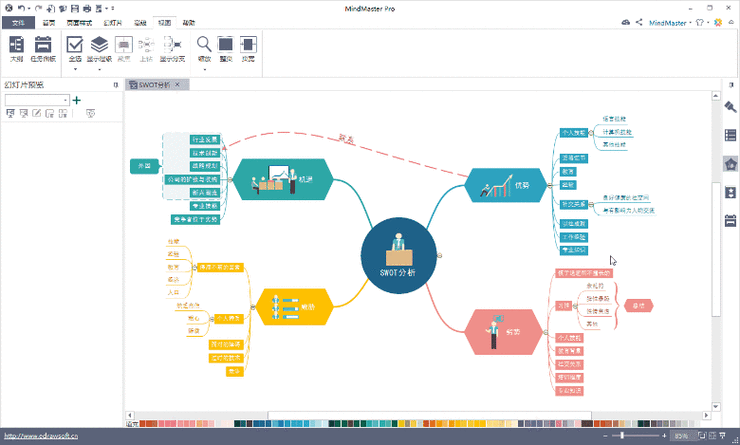The height and width of the screenshot is (445, 740).
Task: Open the slide list combo box in the slide panel
Action: (37, 100)
